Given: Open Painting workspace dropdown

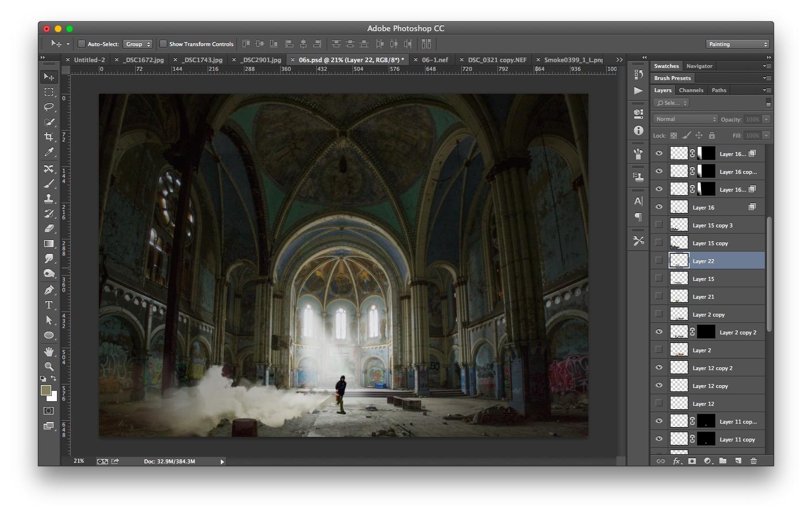Looking at the screenshot, I should click(x=738, y=44).
